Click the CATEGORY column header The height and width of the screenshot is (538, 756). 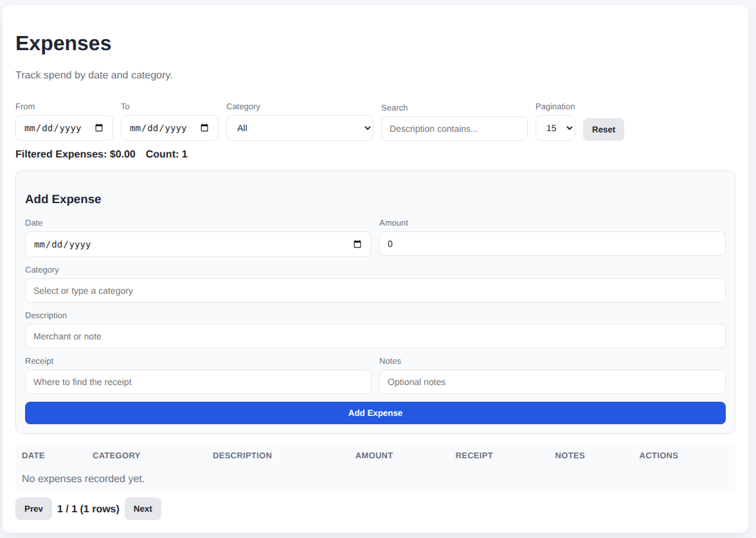point(116,455)
